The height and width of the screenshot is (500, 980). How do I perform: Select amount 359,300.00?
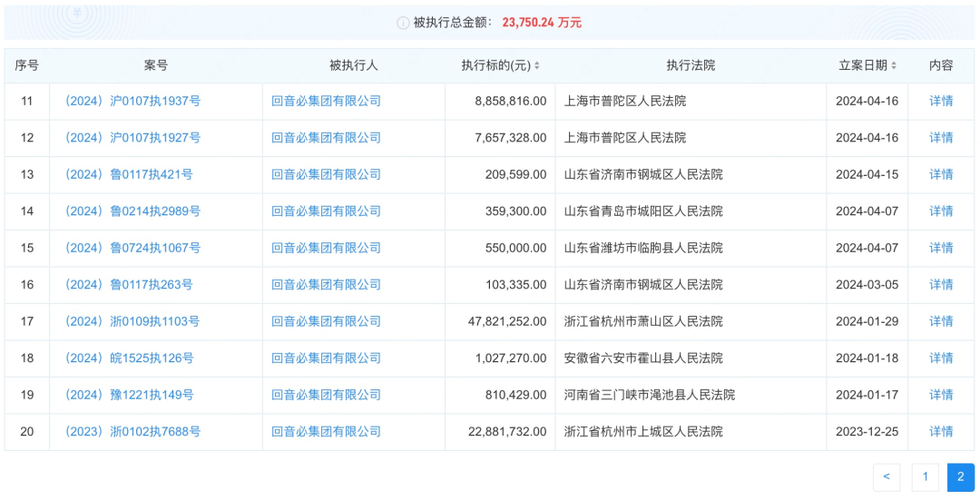(515, 211)
